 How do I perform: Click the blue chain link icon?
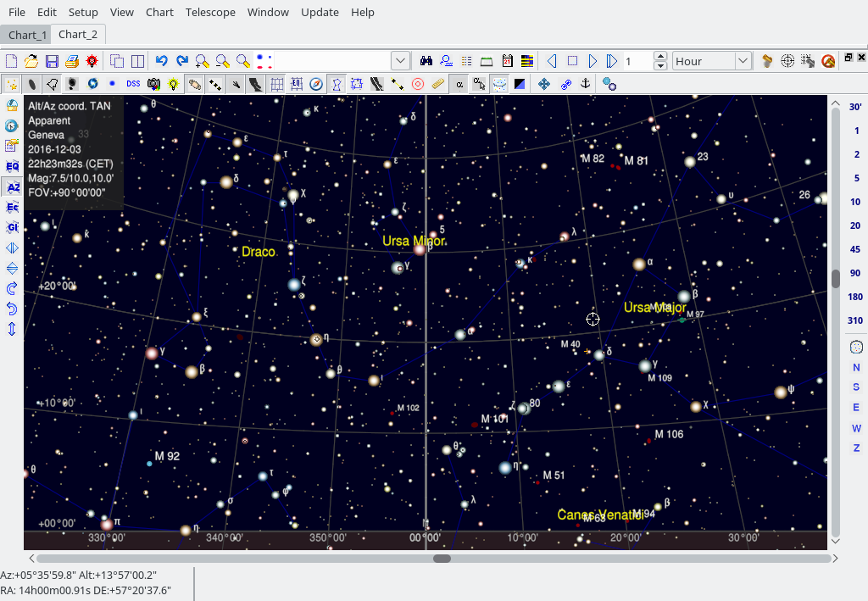[565, 84]
